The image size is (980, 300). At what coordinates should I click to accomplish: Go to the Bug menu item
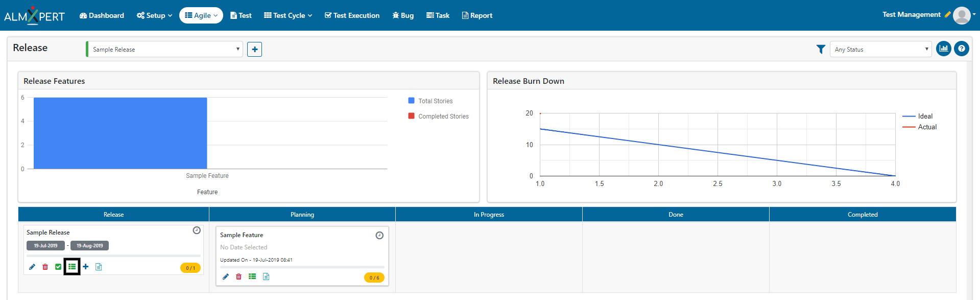point(403,15)
